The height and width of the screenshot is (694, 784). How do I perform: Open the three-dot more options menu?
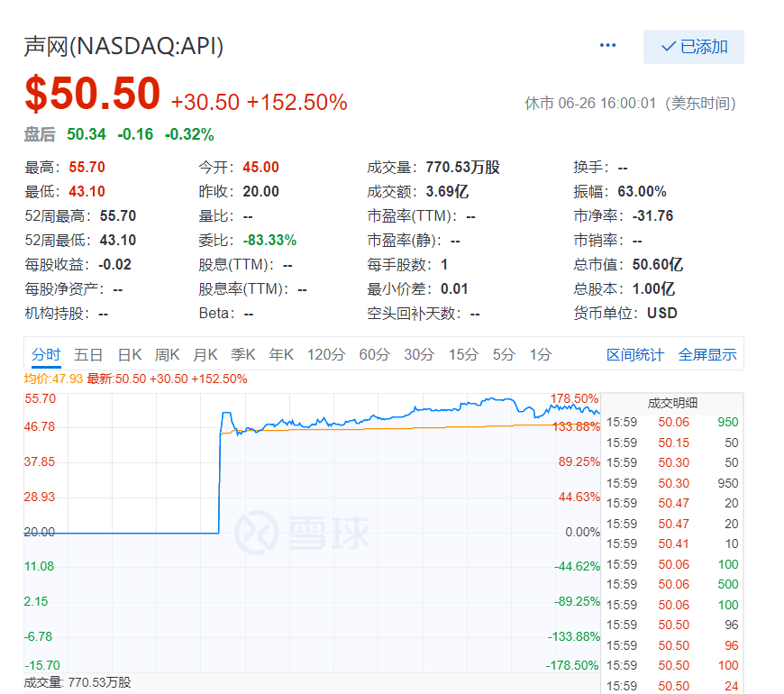(608, 46)
